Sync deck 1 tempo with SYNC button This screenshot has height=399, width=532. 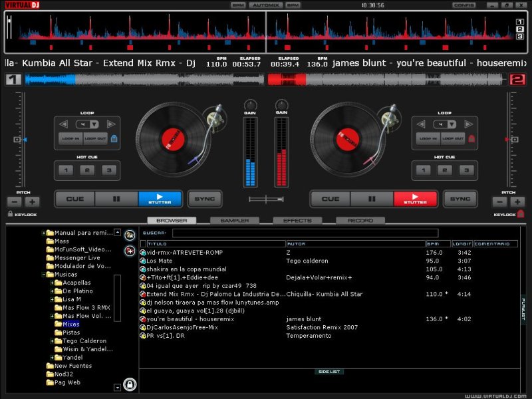point(205,199)
